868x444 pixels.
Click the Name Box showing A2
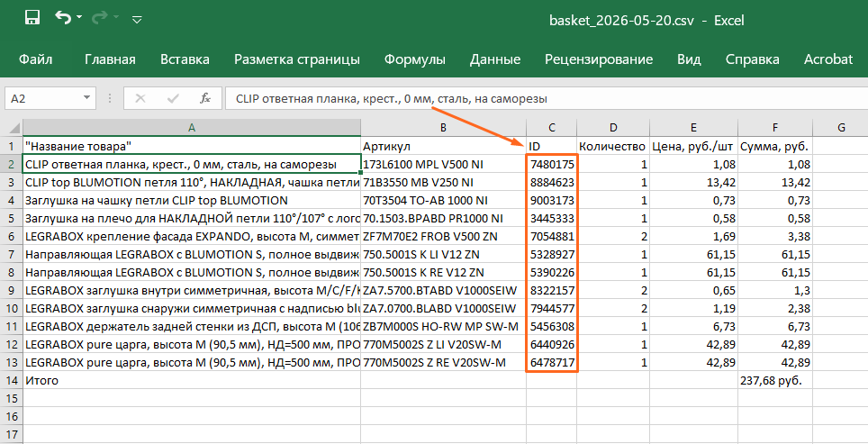pyautogui.click(x=42, y=98)
